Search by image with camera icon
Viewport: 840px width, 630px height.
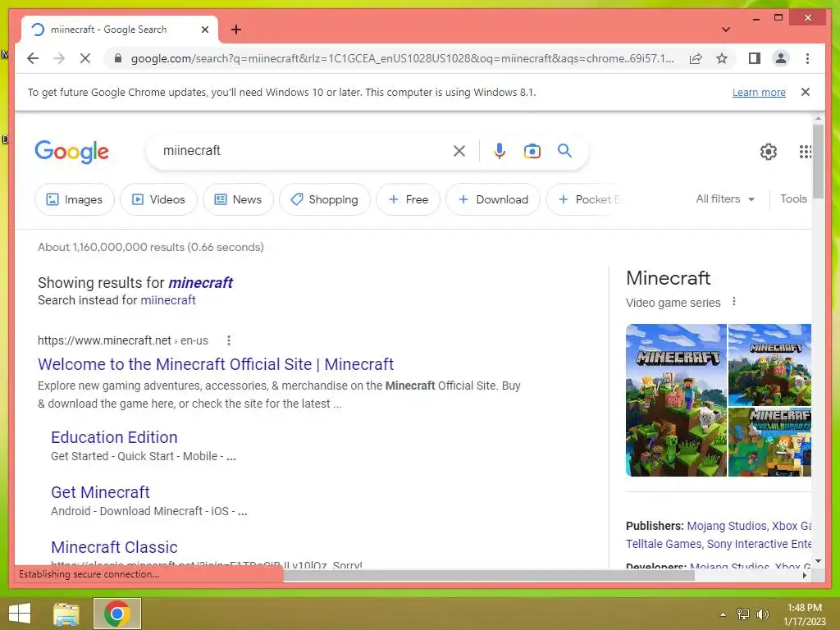coord(532,151)
